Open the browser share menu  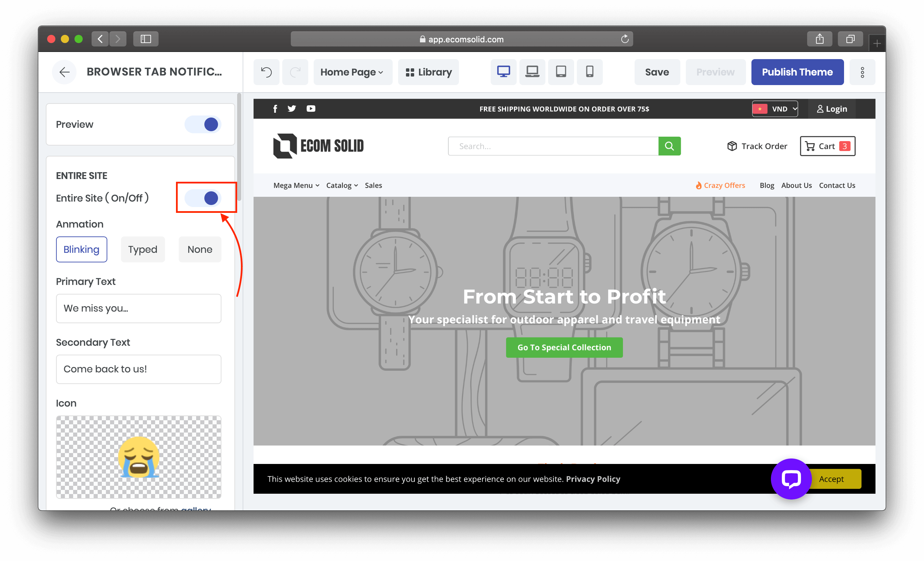[x=820, y=39]
